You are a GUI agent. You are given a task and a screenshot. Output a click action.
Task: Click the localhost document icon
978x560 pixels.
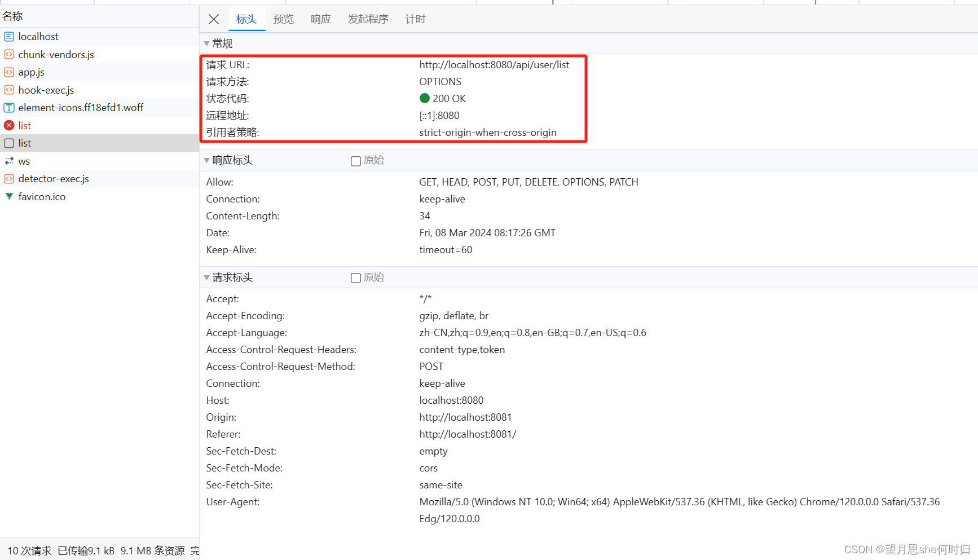[x=9, y=37]
